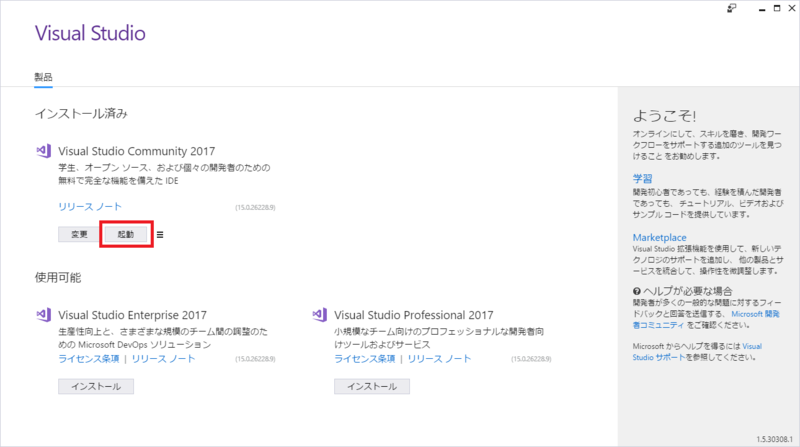Image resolution: width=800 pixels, height=447 pixels.
Task: Install Visual Studio Enterprise 2017
Action: click(96, 386)
